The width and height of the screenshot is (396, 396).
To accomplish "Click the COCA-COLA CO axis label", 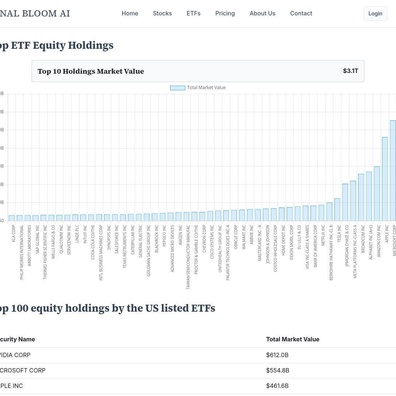I will coord(93,241).
